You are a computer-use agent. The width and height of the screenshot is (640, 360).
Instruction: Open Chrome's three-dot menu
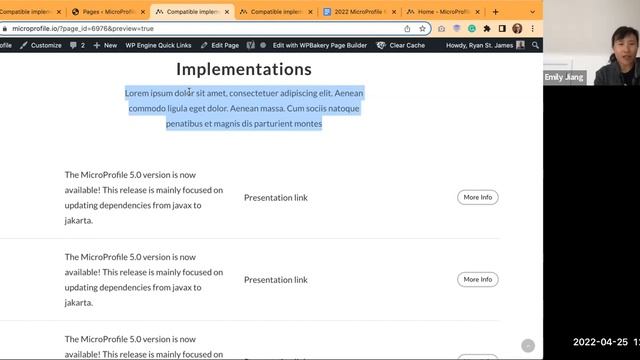pos(532,29)
